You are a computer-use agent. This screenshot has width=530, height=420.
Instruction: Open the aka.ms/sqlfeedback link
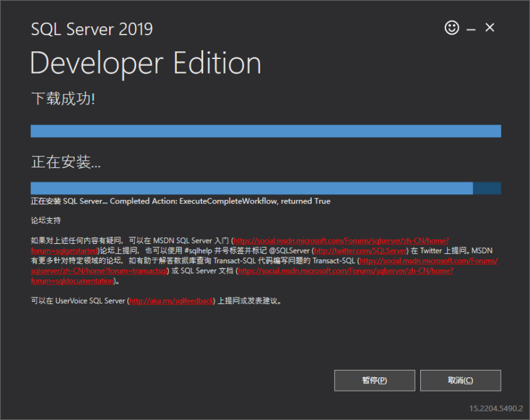(x=172, y=301)
